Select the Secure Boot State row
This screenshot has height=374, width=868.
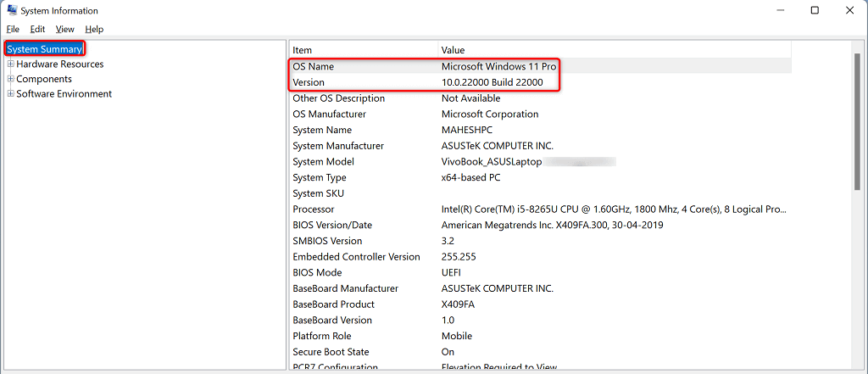click(331, 352)
